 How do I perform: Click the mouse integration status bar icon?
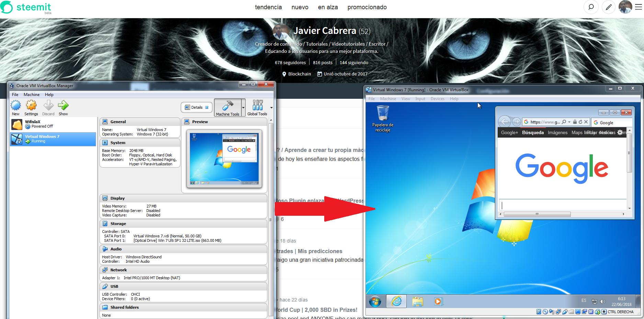point(598,312)
